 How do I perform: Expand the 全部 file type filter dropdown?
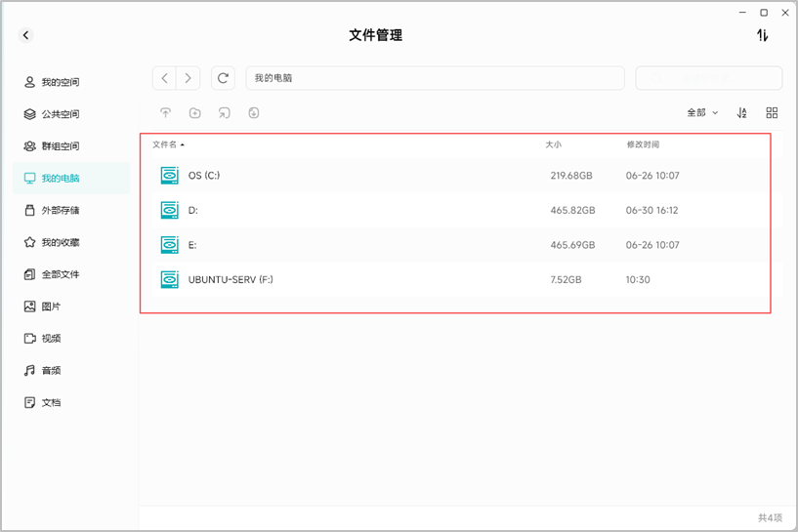pos(702,113)
